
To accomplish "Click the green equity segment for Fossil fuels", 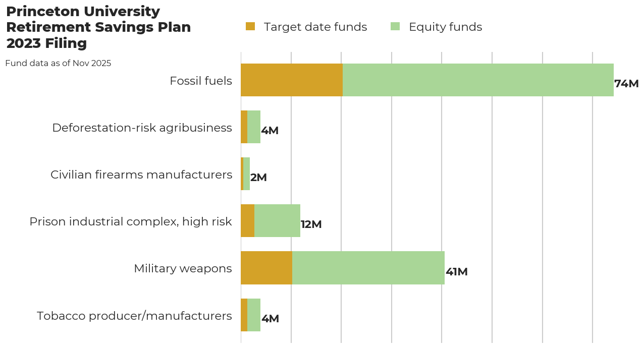I will pyautogui.click(x=478, y=80).
